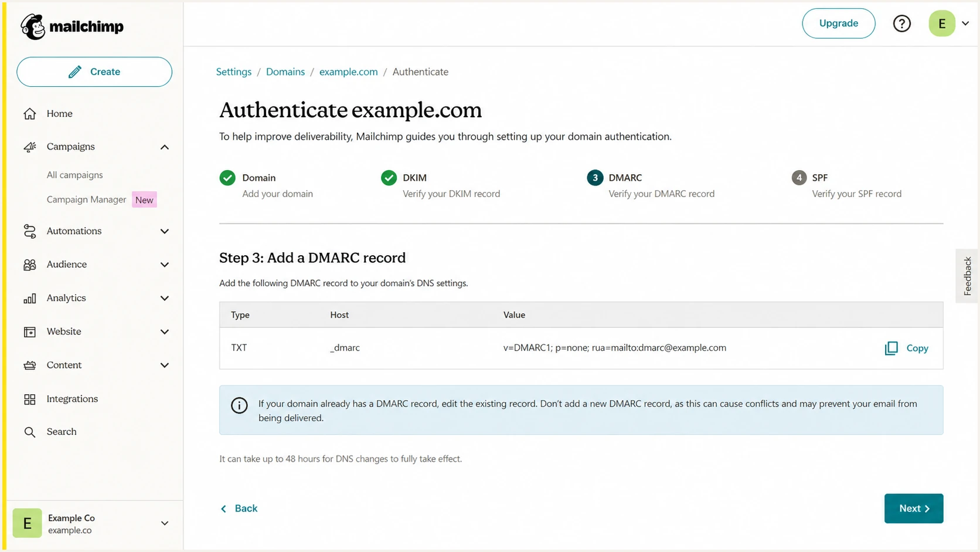Click the Mailchimp monkey logo icon
Viewport: 980px width, 552px height.
[33, 26]
